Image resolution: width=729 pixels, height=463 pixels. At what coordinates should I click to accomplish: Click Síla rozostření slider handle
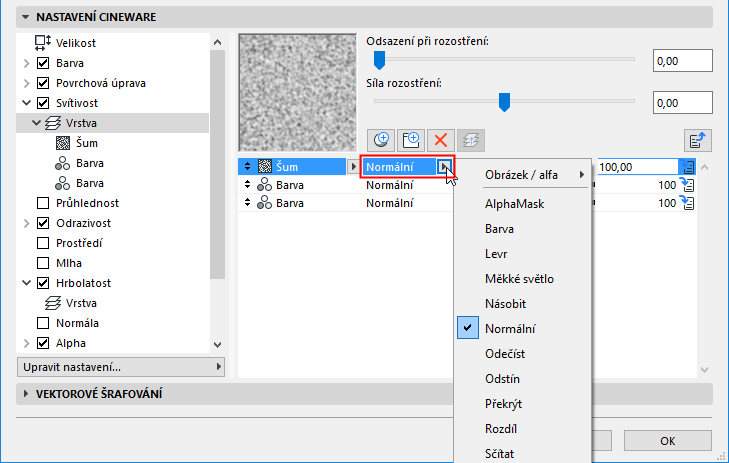coord(504,102)
